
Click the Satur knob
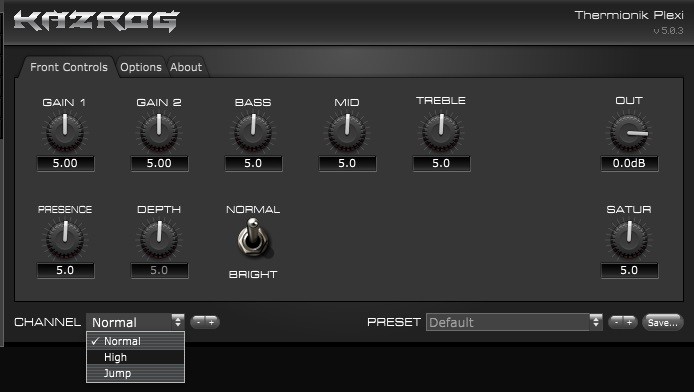[629, 239]
